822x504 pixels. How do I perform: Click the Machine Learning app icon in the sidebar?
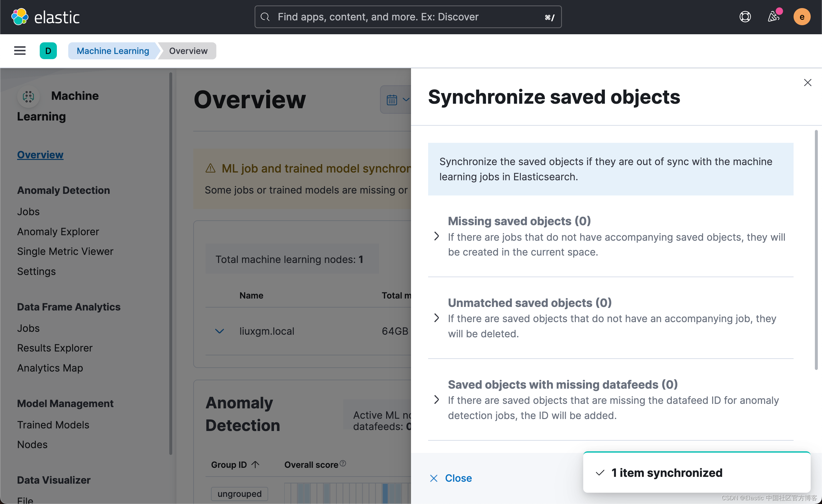click(28, 97)
